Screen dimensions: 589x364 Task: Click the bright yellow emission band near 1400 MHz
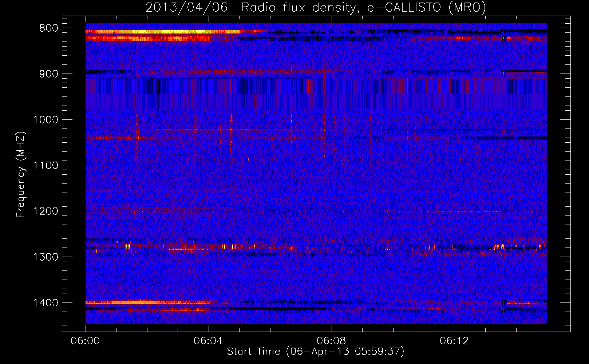click(148, 302)
